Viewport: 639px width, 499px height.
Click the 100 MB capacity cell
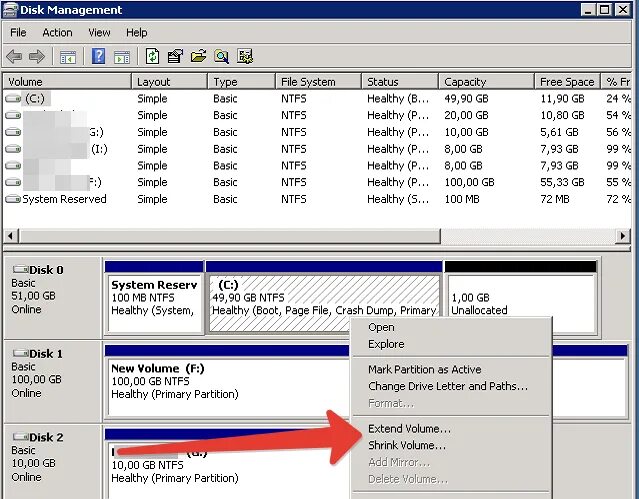pyautogui.click(x=462, y=199)
